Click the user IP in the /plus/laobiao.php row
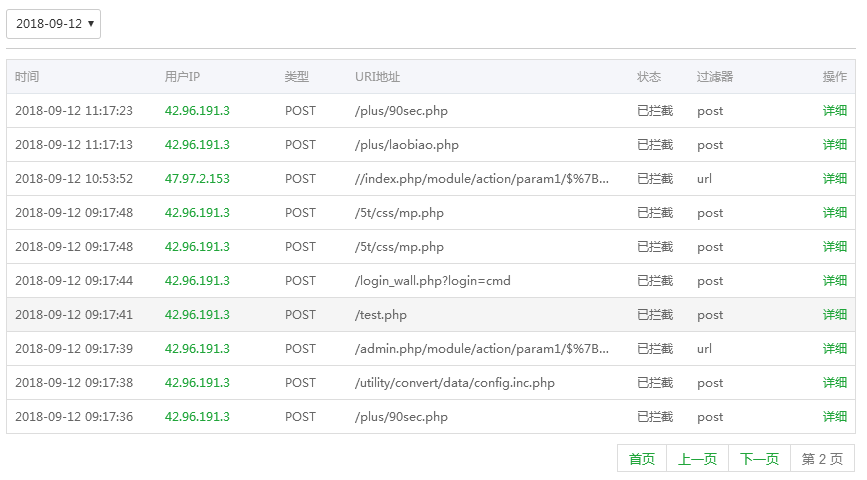The width and height of the screenshot is (867, 480). [197, 145]
